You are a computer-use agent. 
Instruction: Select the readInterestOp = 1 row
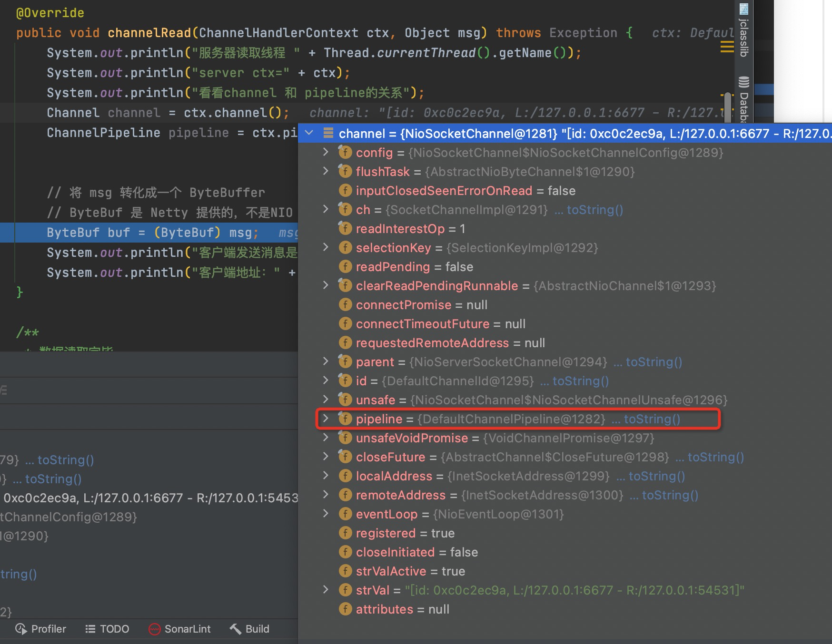tap(565, 229)
